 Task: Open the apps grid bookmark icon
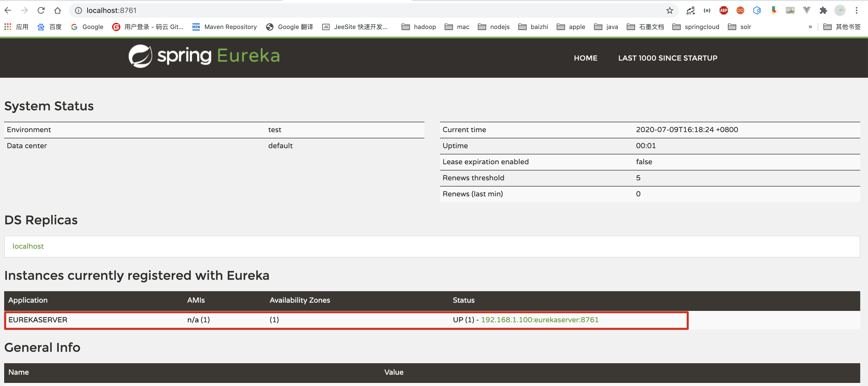(x=8, y=27)
